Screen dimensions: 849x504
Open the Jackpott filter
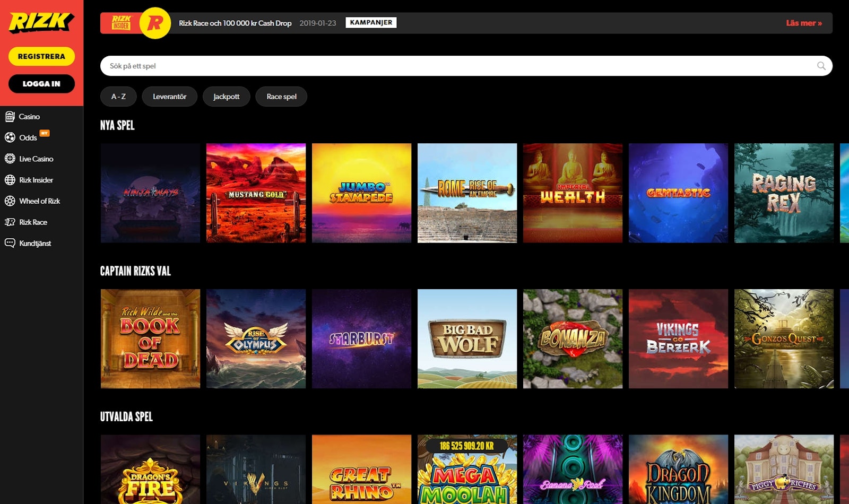pyautogui.click(x=227, y=97)
